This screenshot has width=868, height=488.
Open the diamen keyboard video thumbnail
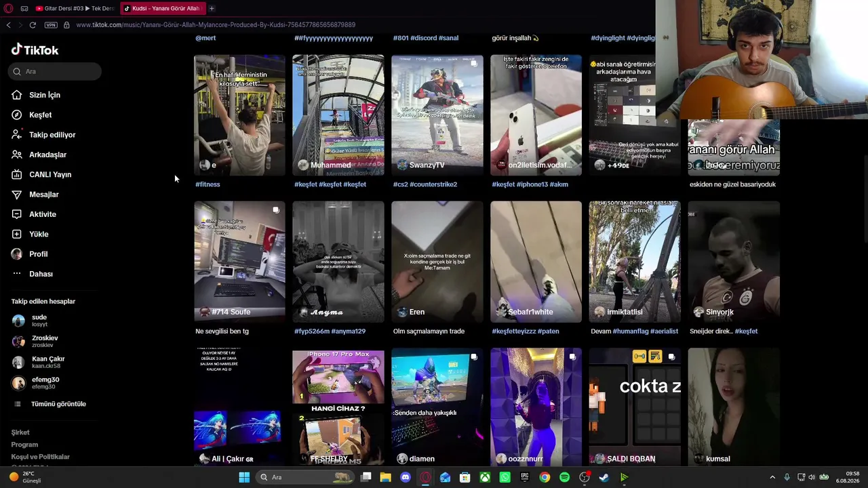(x=437, y=407)
